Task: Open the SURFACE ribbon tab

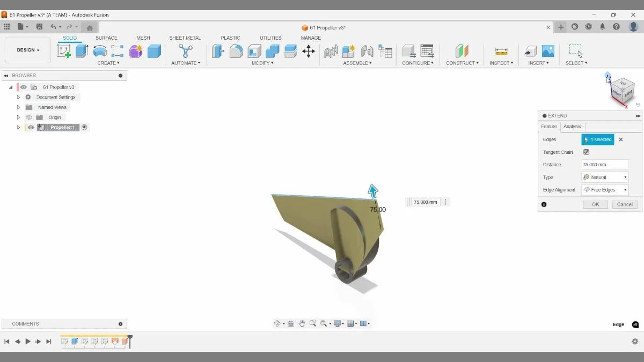Action: pos(106,38)
